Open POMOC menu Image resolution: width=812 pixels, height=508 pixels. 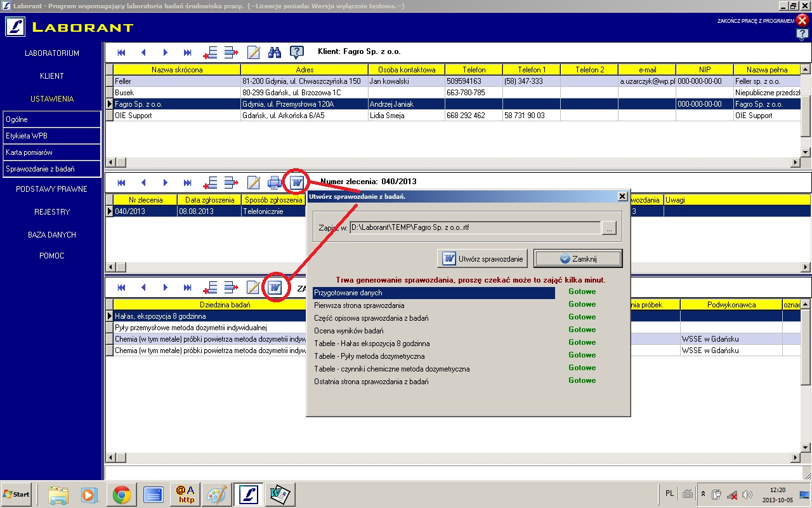coord(52,256)
